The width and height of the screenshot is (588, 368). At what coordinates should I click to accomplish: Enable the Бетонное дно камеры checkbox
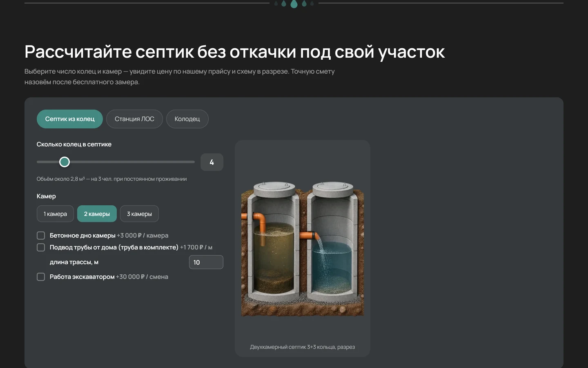click(x=41, y=236)
